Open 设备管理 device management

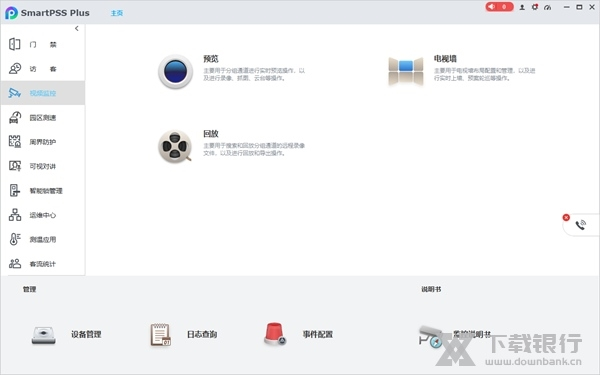click(x=66, y=335)
